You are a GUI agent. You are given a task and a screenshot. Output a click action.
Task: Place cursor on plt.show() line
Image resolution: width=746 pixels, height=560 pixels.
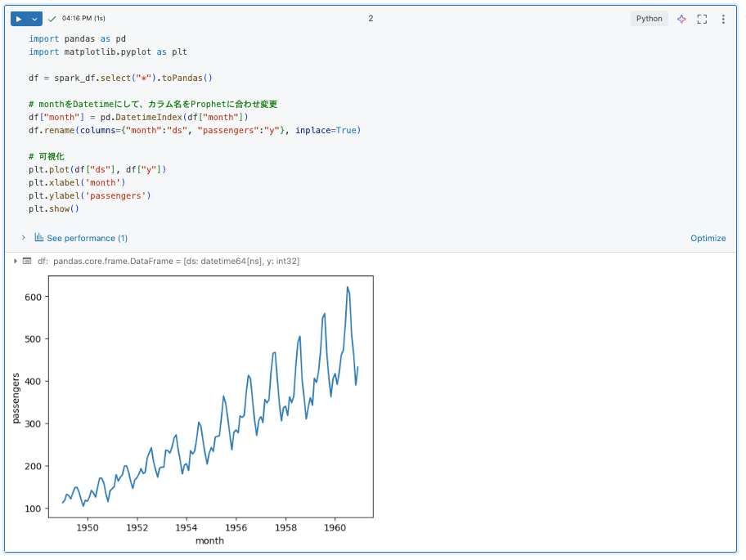tap(54, 208)
